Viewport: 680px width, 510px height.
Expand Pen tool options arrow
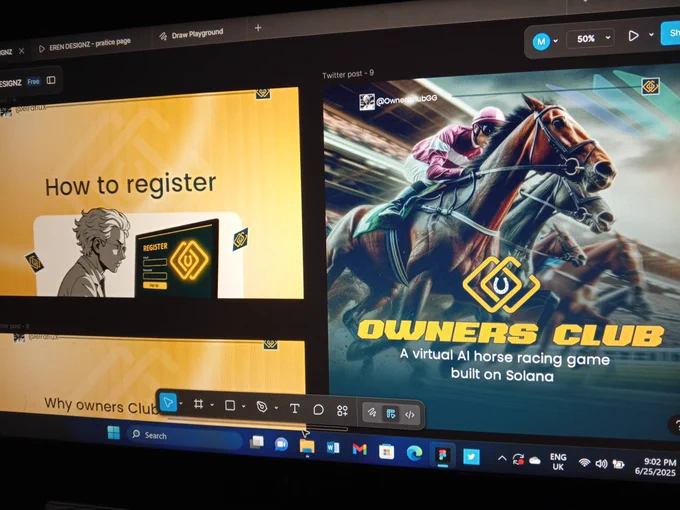[x=276, y=408]
